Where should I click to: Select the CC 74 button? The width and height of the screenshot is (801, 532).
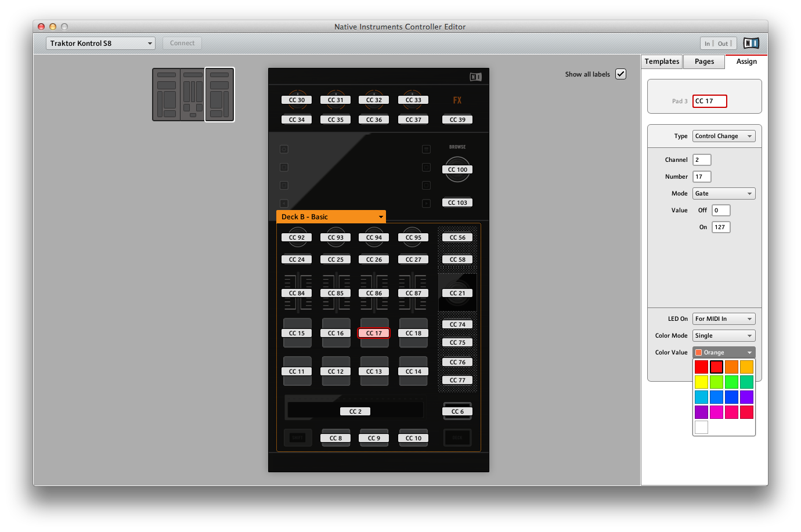457,324
